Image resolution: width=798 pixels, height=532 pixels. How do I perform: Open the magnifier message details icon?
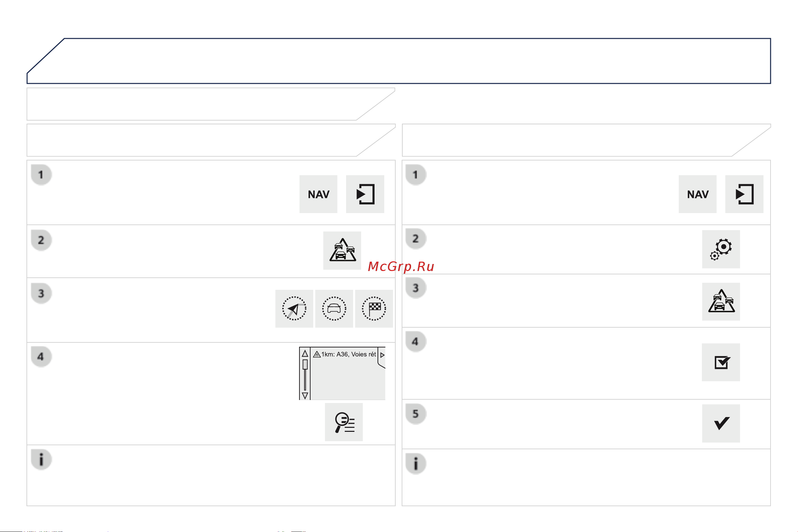pyautogui.click(x=344, y=422)
